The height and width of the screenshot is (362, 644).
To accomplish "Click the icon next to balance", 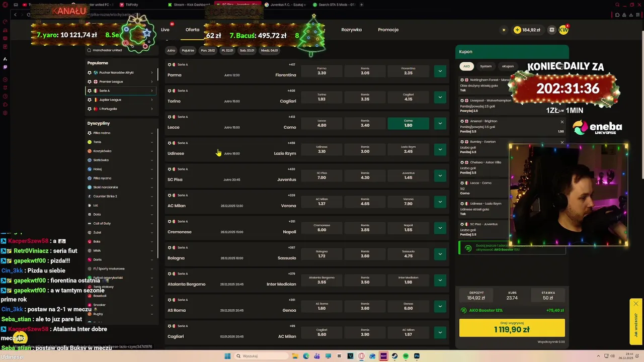I will pyautogui.click(x=551, y=30).
